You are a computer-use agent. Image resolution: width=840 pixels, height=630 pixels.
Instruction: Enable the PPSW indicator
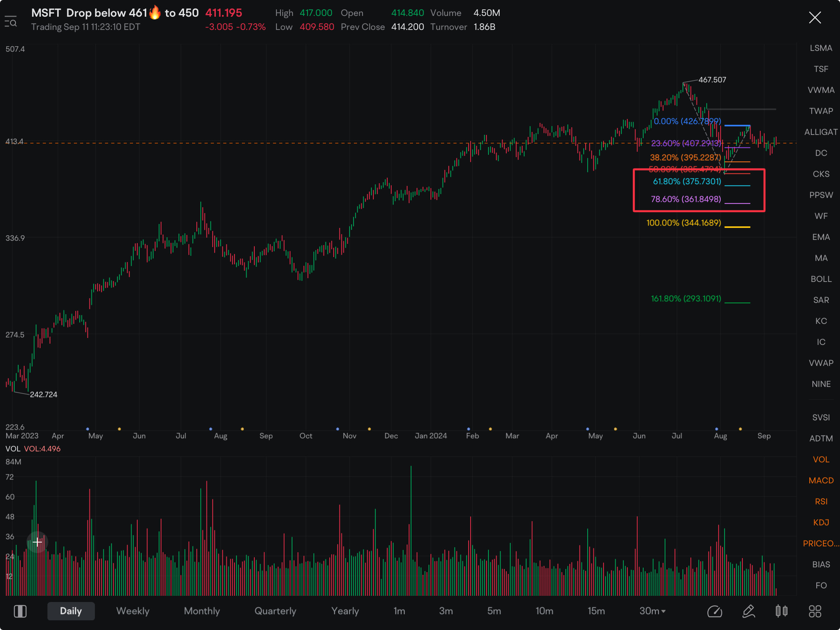[821, 195]
